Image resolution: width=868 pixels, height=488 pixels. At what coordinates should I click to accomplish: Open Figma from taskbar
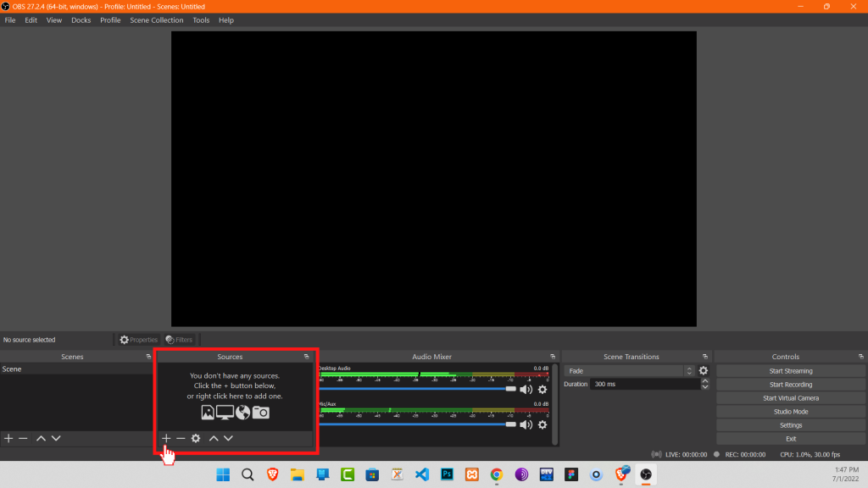(571, 474)
